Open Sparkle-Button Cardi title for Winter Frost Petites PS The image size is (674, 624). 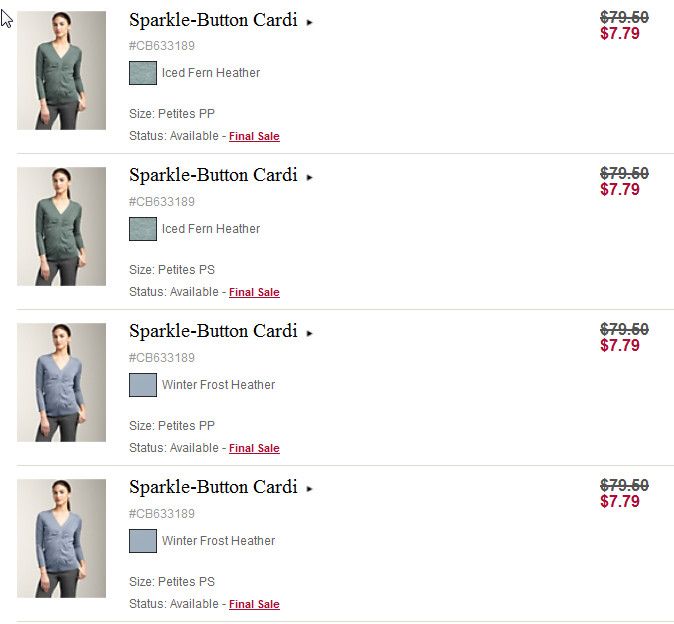[213, 488]
